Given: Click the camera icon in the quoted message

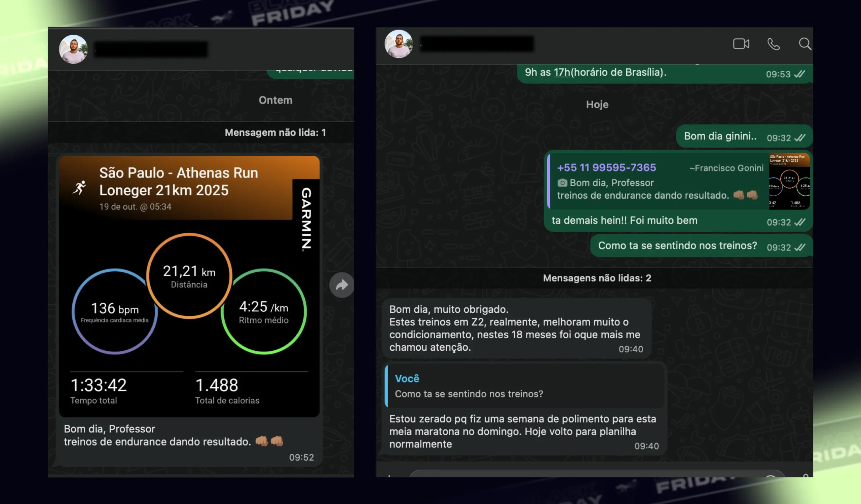Looking at the screenshot, I should pyautogui.click(x=562, y=183).
